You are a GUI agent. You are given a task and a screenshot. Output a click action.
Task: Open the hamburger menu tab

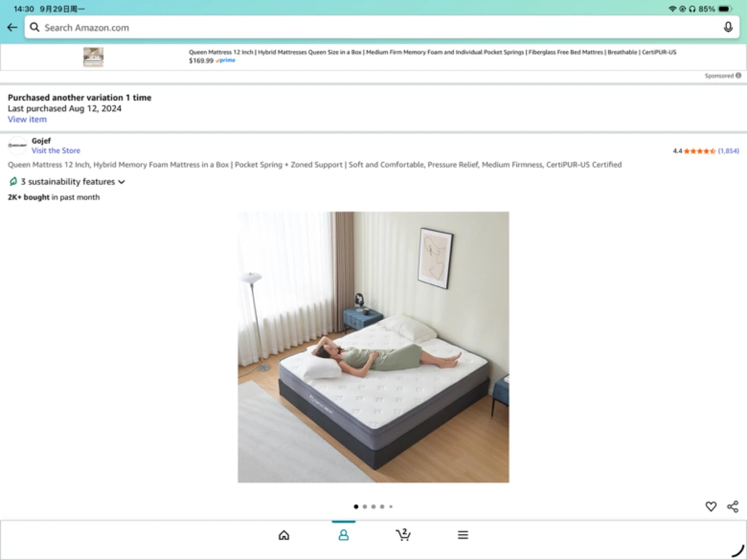click(463, 535)
